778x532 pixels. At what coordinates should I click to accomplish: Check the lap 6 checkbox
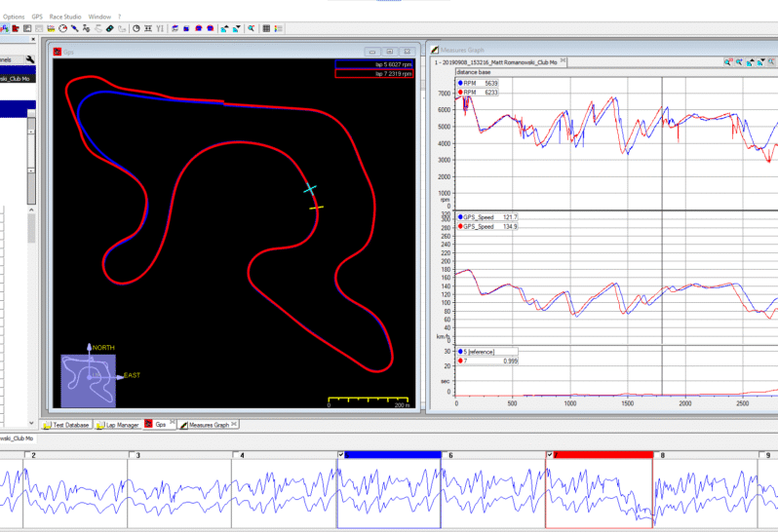[445, 455]
